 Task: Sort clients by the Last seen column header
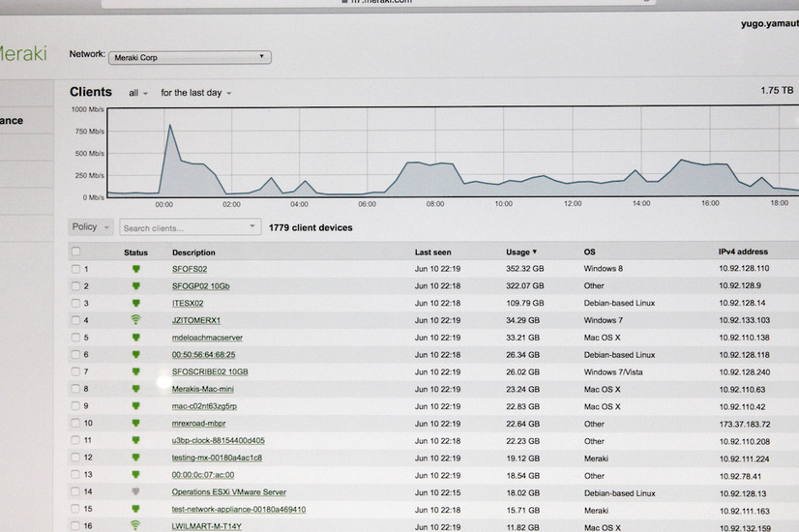pos(432,251)
